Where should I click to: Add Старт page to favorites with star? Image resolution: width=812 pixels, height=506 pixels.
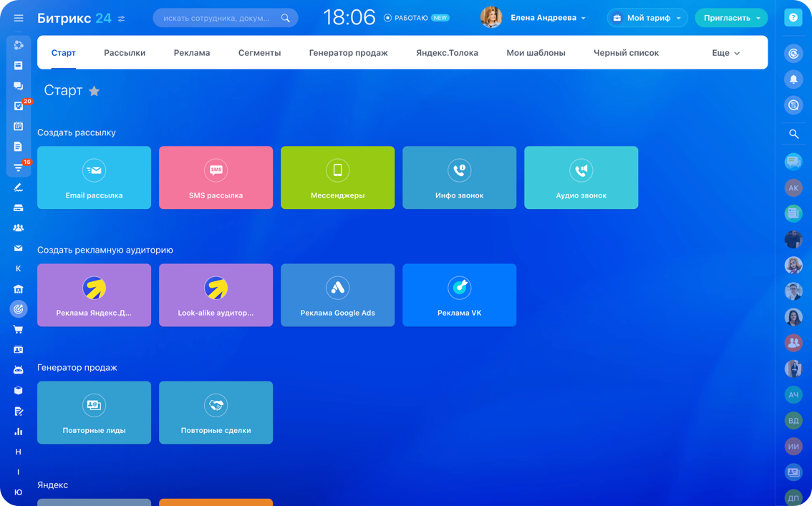point(95,91)
